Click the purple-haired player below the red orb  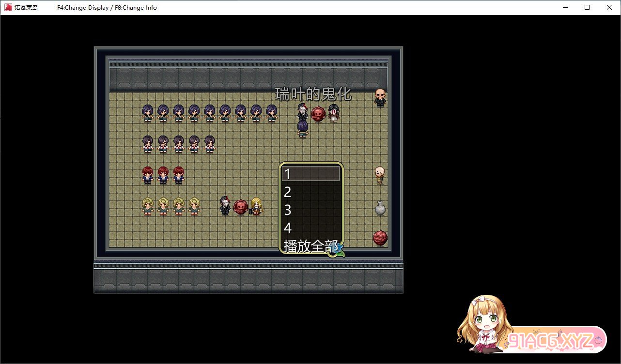click(x=303, y=129)
